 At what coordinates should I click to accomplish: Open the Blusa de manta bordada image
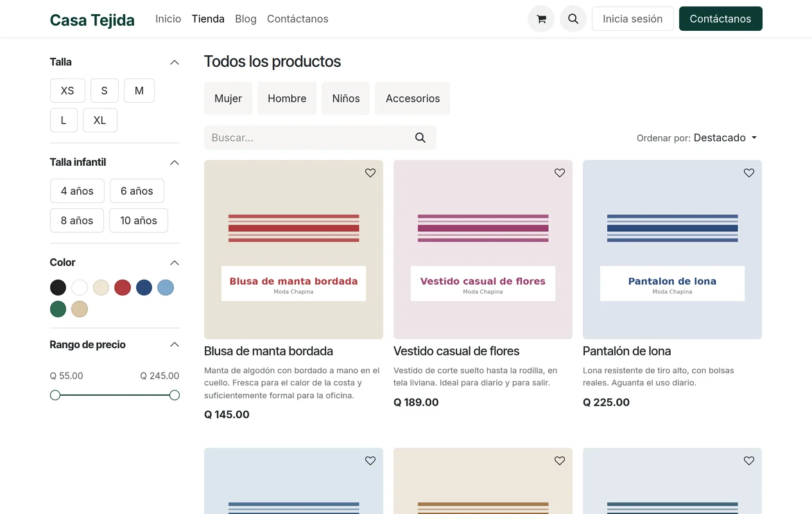point(293,249)
